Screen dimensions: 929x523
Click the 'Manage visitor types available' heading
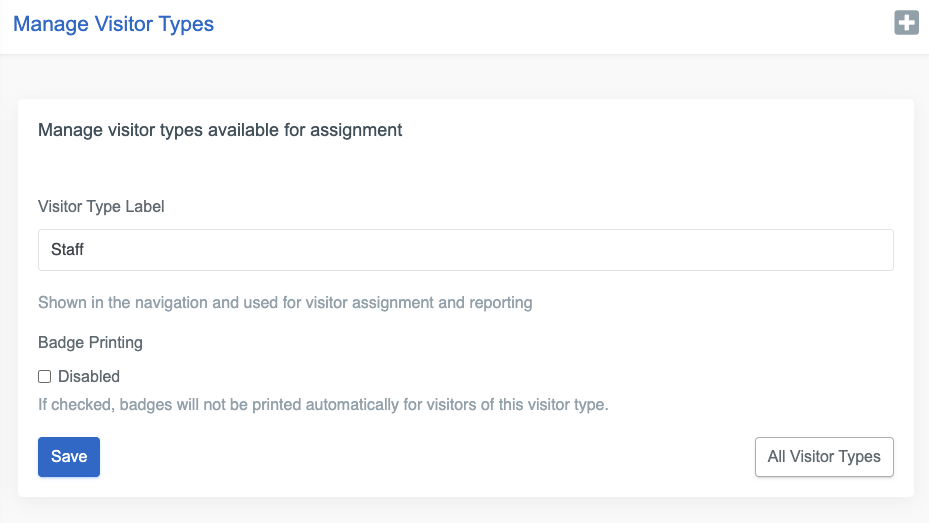220,130
